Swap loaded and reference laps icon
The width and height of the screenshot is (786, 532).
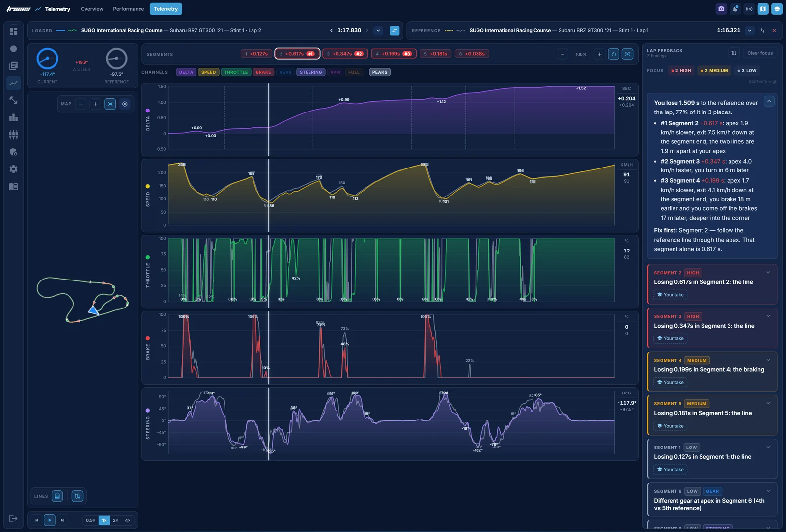click(762, 30)
